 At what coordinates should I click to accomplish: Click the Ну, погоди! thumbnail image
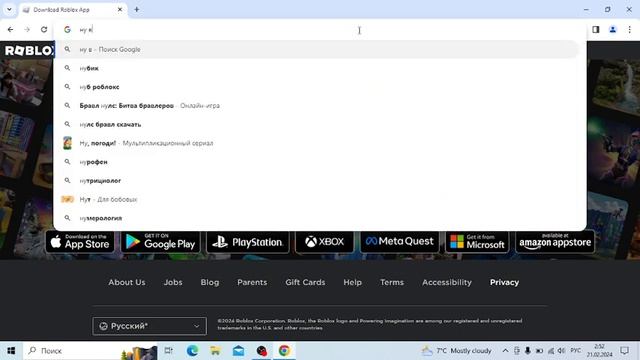tap(67, 143)
